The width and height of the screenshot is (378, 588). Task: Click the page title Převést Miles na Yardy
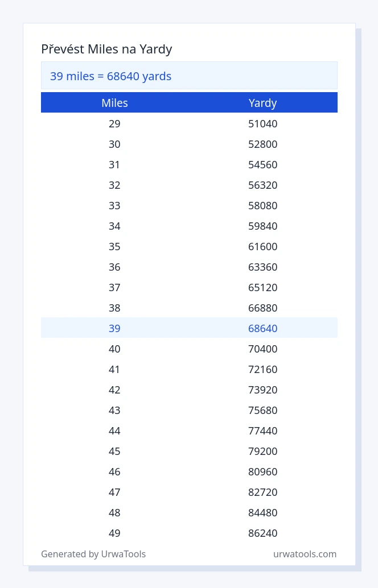point(106,49)
